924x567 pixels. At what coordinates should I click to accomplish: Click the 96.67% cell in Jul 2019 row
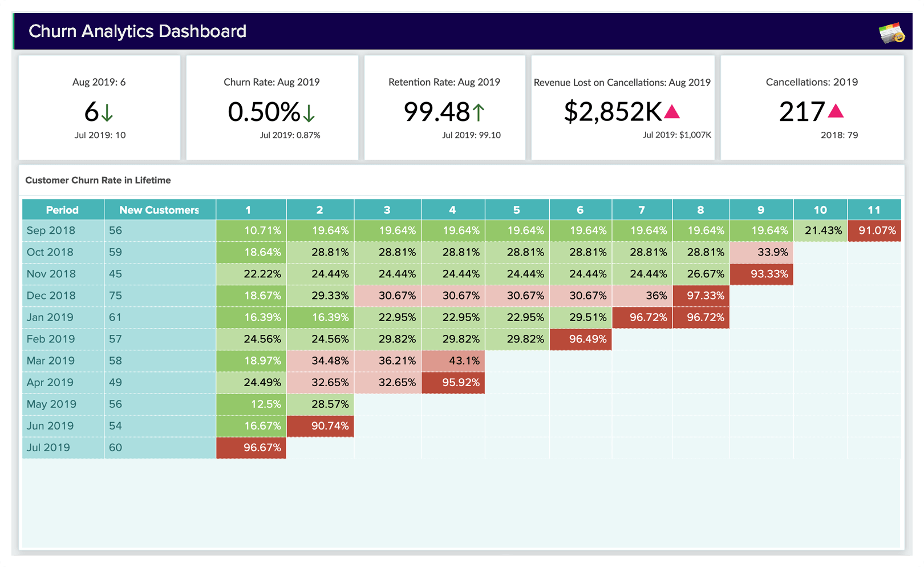click(251, 447)
